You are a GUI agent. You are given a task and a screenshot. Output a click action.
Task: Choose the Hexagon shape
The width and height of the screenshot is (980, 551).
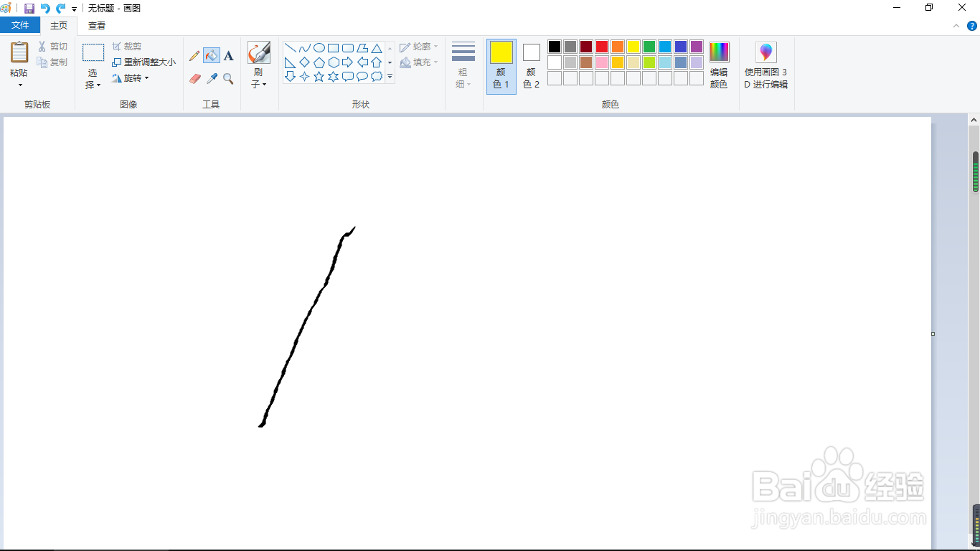(x=334, y=62)
